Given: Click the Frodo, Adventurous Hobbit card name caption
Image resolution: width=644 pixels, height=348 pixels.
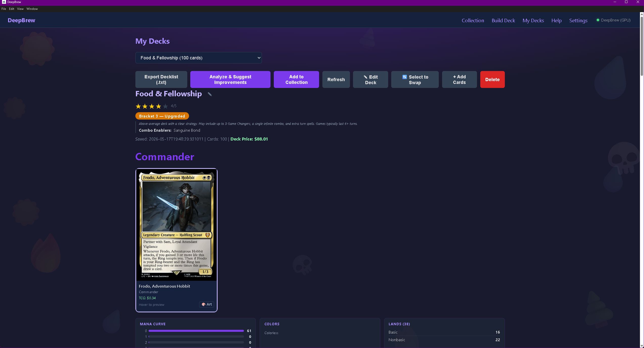Looking at the screenshot, I should pyautogui.click(x=164, y=286).
